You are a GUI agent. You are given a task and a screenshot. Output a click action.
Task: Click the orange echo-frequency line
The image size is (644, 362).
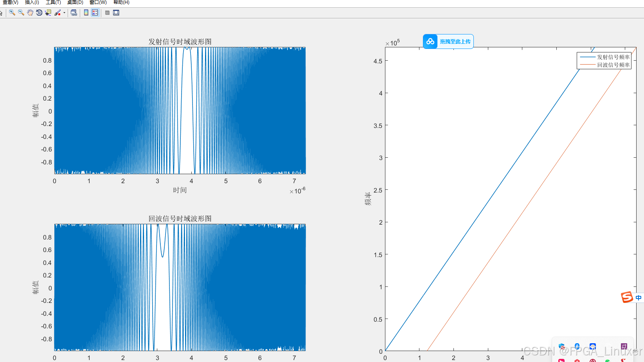point(531,200)
